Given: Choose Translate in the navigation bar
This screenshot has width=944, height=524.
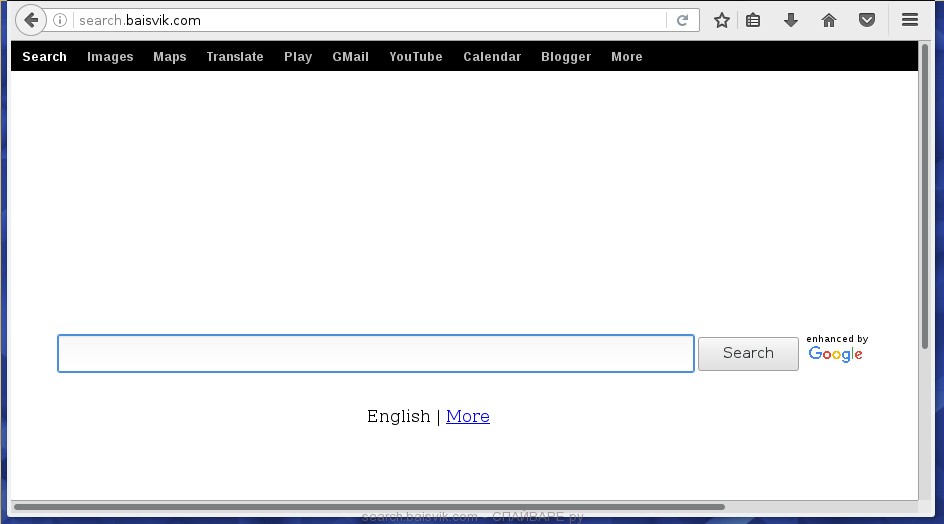Looking at the screenshot, I should 235,57.
